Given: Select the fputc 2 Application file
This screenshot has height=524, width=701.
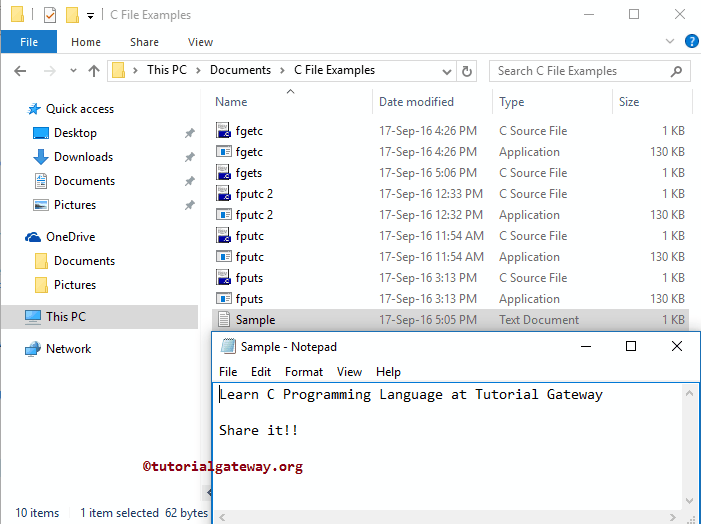Looking at the screenshot, I should [x=450, y=215].
